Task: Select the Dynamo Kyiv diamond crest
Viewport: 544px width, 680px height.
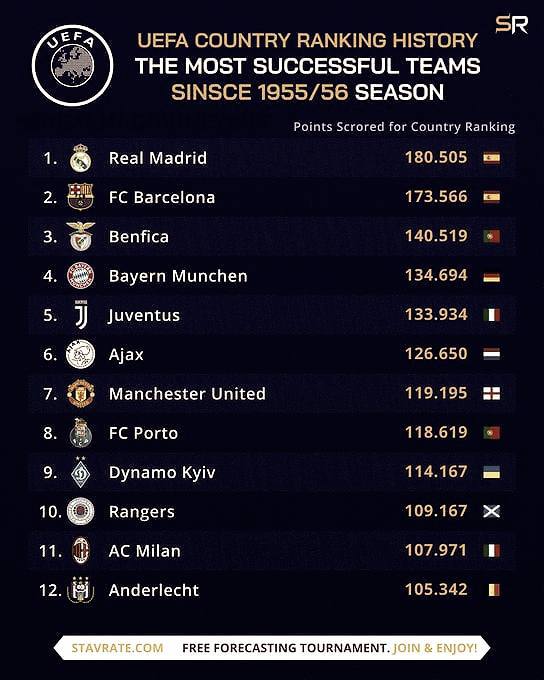Action: tap(81, 471)
